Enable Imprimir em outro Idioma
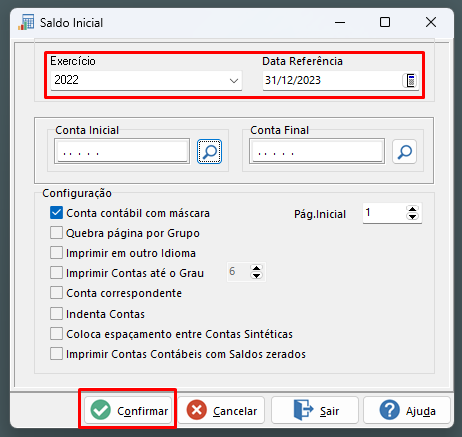The height and width of the screenshot is (437, 462). coord(56,253)
